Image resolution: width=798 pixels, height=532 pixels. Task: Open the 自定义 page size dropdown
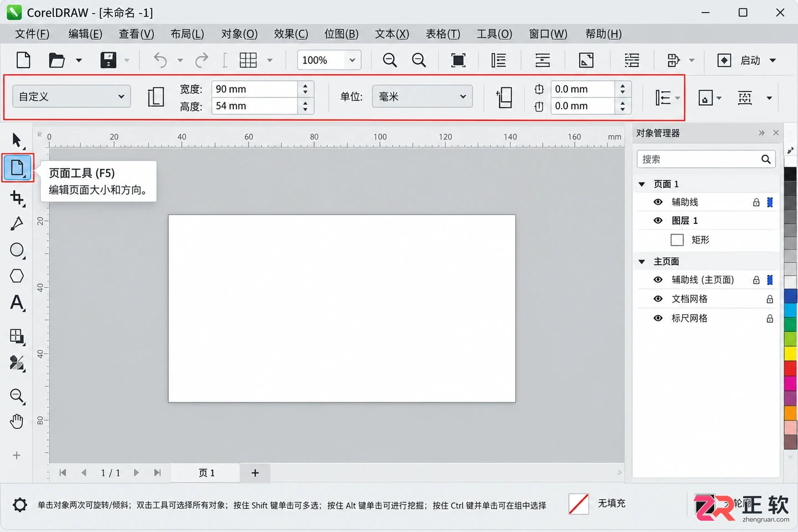click(71, 96)
